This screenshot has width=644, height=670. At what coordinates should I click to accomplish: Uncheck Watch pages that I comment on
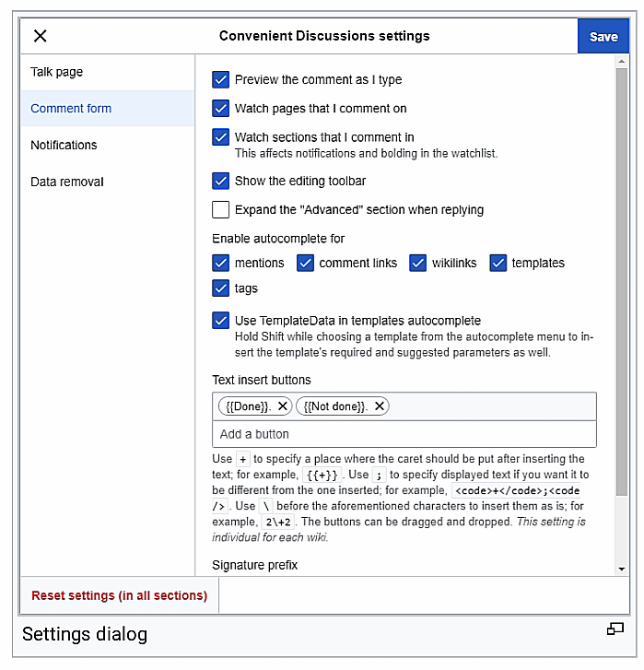tap(220, 109)
